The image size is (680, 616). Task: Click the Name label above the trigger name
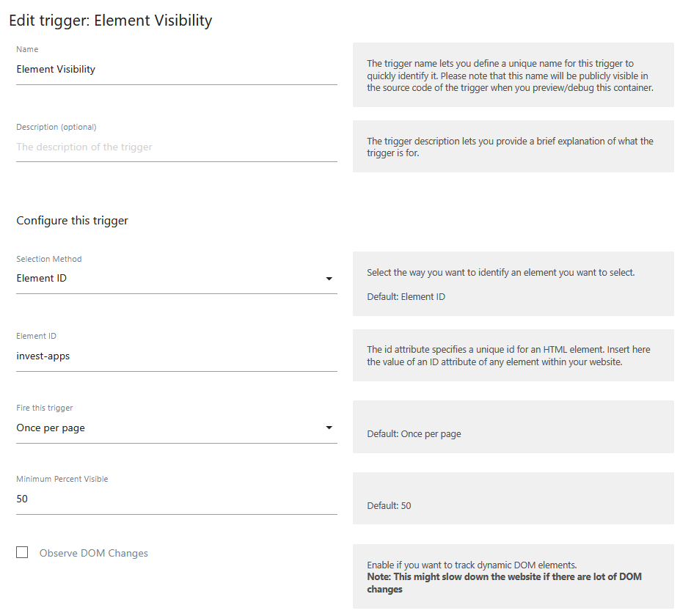[27, 49]
